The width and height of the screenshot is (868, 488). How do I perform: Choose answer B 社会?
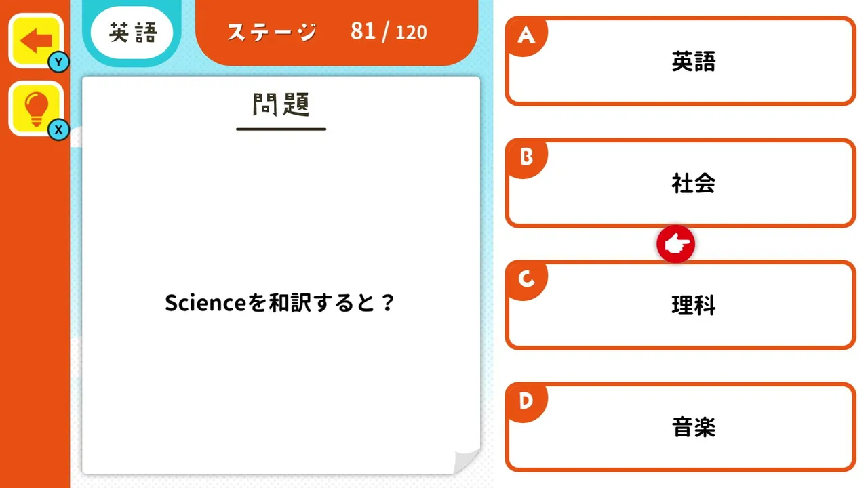[680, 183]
